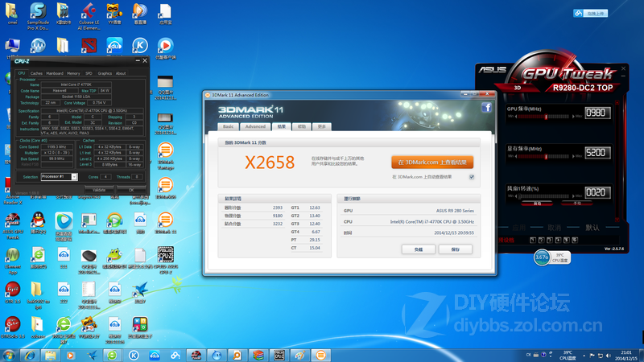
Task: Select preset profile 2 in GPU Tweak
Action: coord(541,240)
